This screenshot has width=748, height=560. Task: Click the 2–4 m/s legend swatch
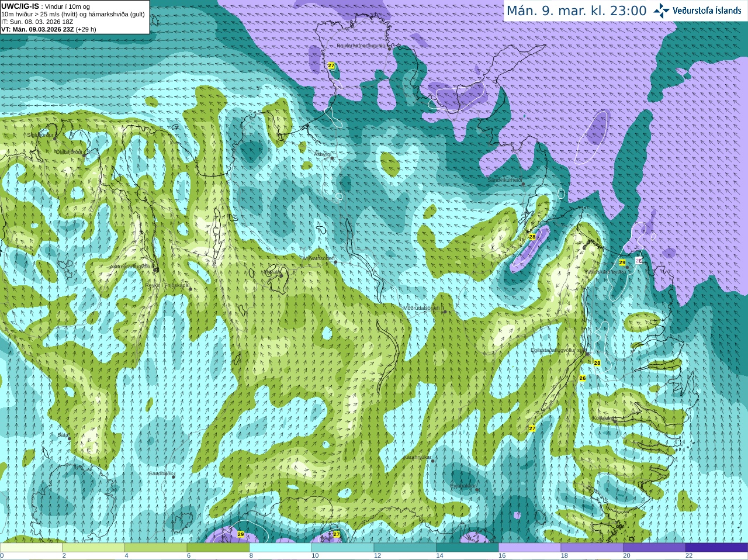[x=93, y=548]
